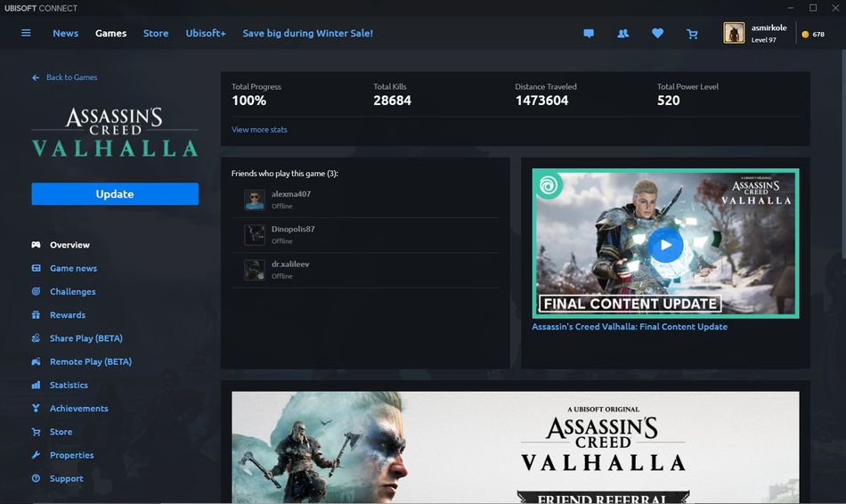Click the Back to Games arrow icon
Image resolution: width=846 pixels, height=504 pixels.
[36, 77]
